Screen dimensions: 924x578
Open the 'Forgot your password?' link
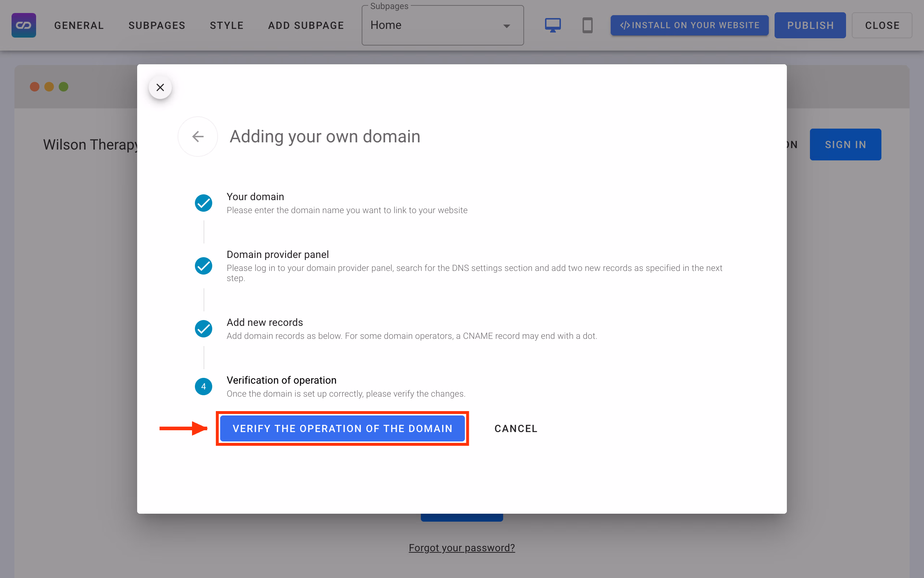tap(462, 548)
